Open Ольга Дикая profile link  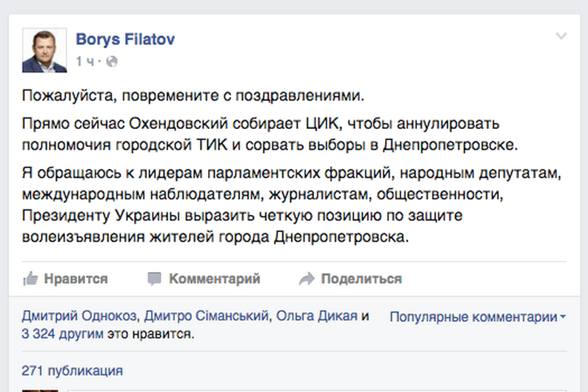point(317,316)
